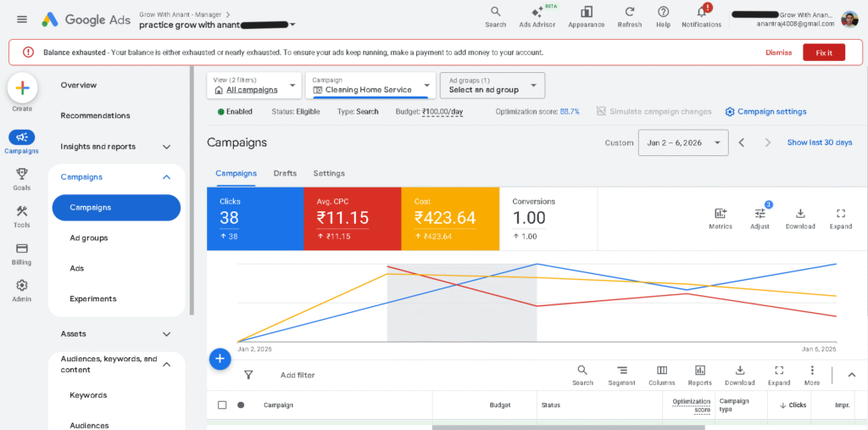868x430 pixels.
Task: Open the table More options menu
Action: [x=812, y=376]
